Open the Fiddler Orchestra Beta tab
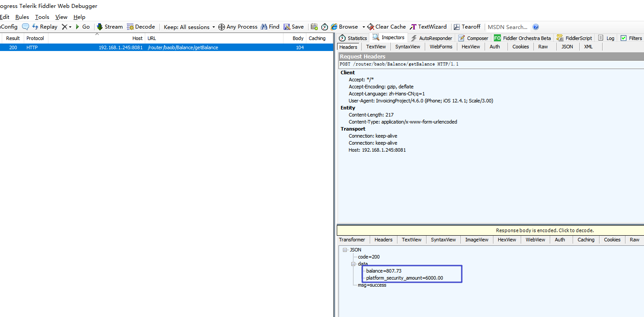The width and height of the screenshot is (644, 317). [x=523, y=38]
